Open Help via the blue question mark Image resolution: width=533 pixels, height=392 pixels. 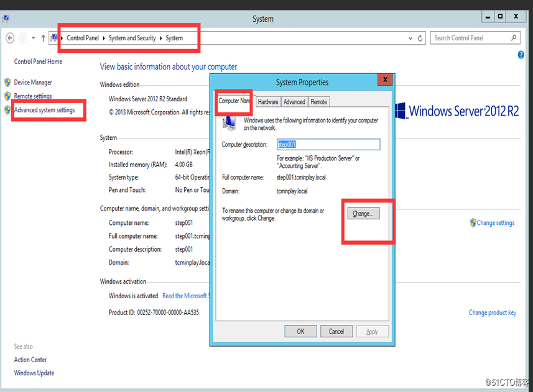tap(521, 55)
